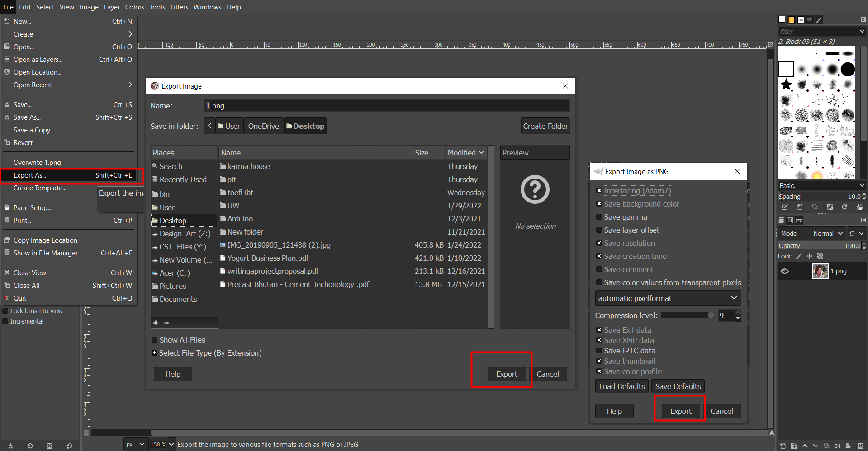This screenshot has width=868, height=451.
Task: Switch to Channels tab icon
Action: click(790, 220)
